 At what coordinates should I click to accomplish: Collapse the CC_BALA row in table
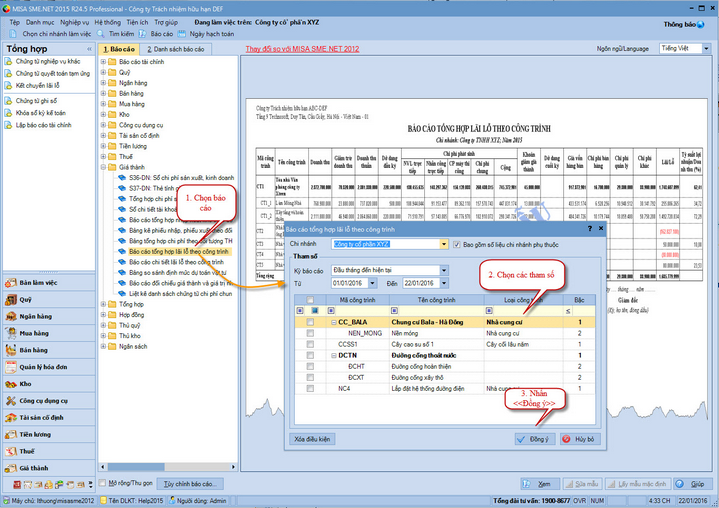[334, 322]
